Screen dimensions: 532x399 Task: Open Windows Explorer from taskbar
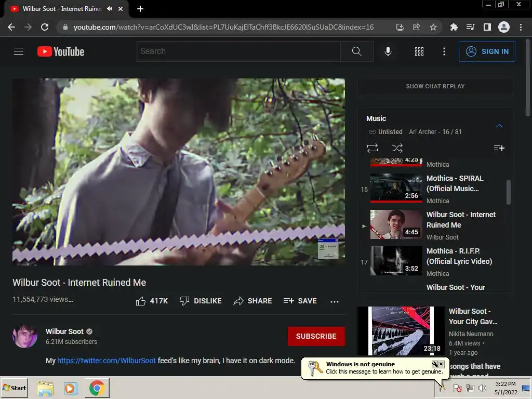45,388
